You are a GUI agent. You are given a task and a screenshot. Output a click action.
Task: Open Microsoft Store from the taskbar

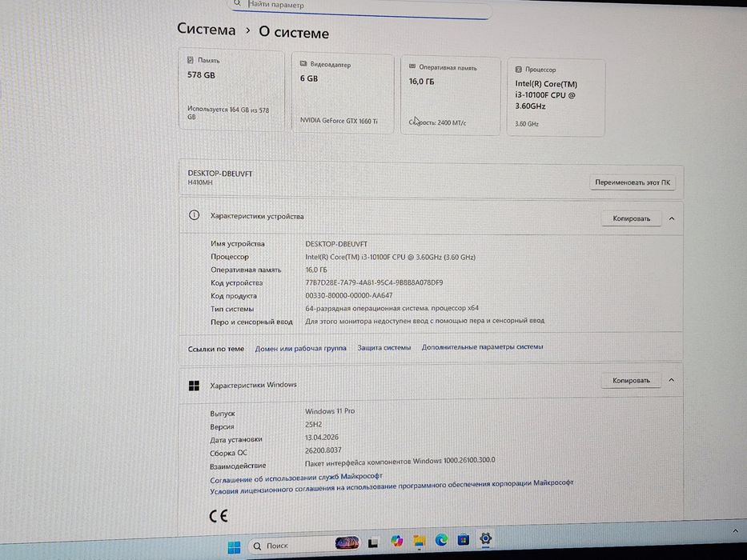pos(463,539)
